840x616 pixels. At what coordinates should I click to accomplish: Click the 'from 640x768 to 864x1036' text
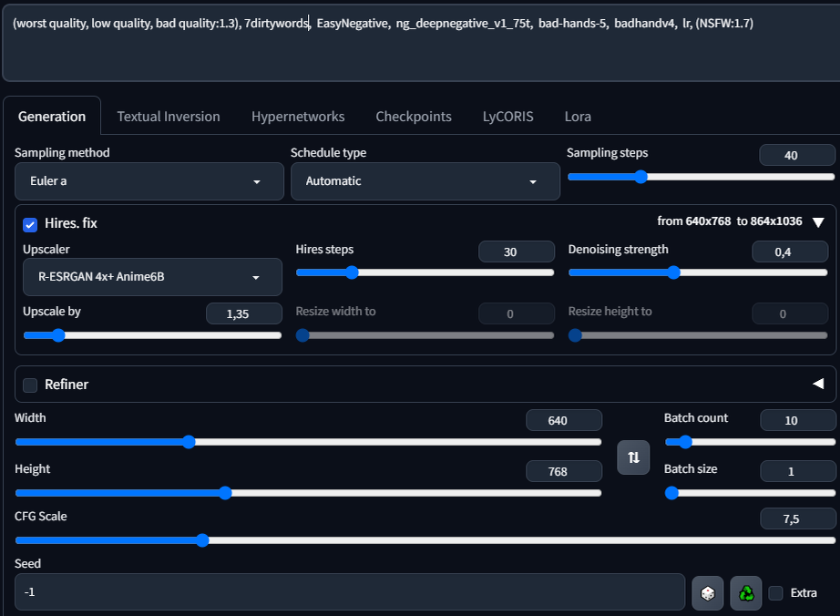(730, 221)
